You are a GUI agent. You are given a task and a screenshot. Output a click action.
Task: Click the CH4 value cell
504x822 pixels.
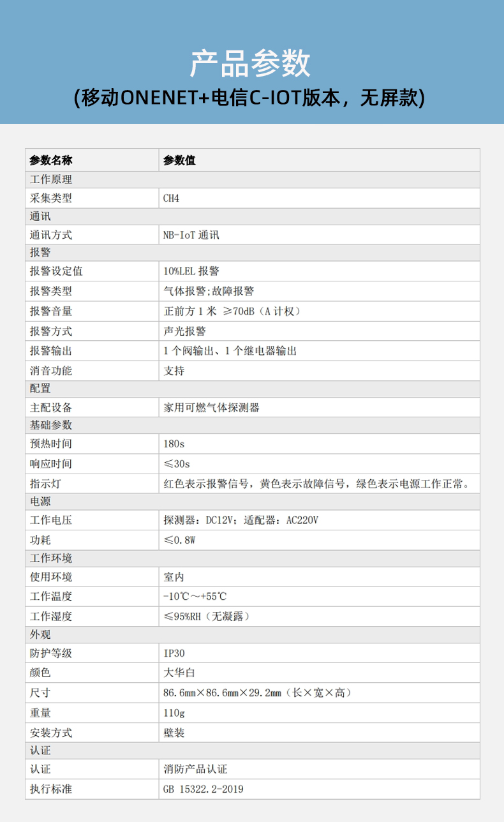point(319,198)
